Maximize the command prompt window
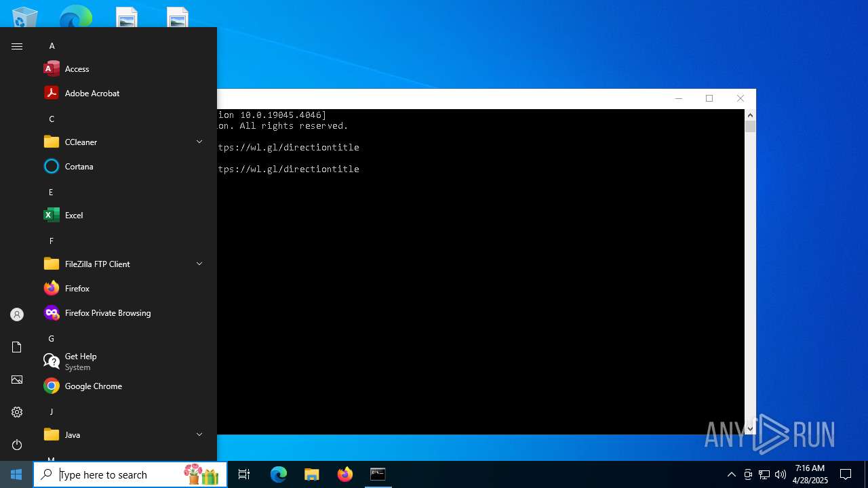Screen dimensions: 868x488 [x=709, y=98]
